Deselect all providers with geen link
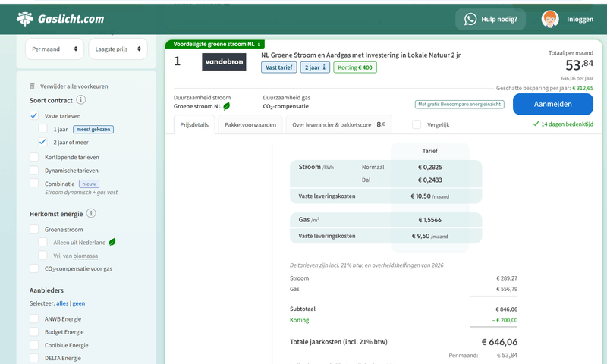 pos(79,303)
